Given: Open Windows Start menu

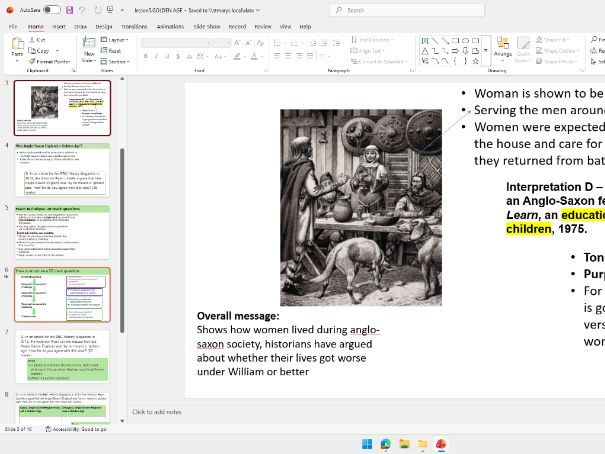Looking at the screenshot, I should point(367,444).
